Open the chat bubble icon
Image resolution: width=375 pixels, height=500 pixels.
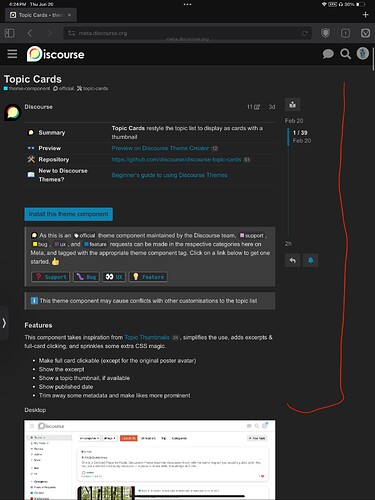pos(328,54)
